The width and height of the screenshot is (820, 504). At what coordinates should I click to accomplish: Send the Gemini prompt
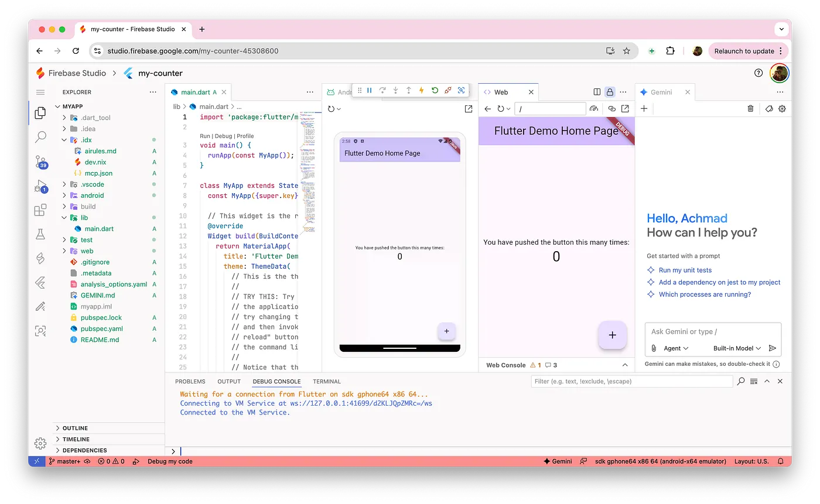(x=773, y=348)
